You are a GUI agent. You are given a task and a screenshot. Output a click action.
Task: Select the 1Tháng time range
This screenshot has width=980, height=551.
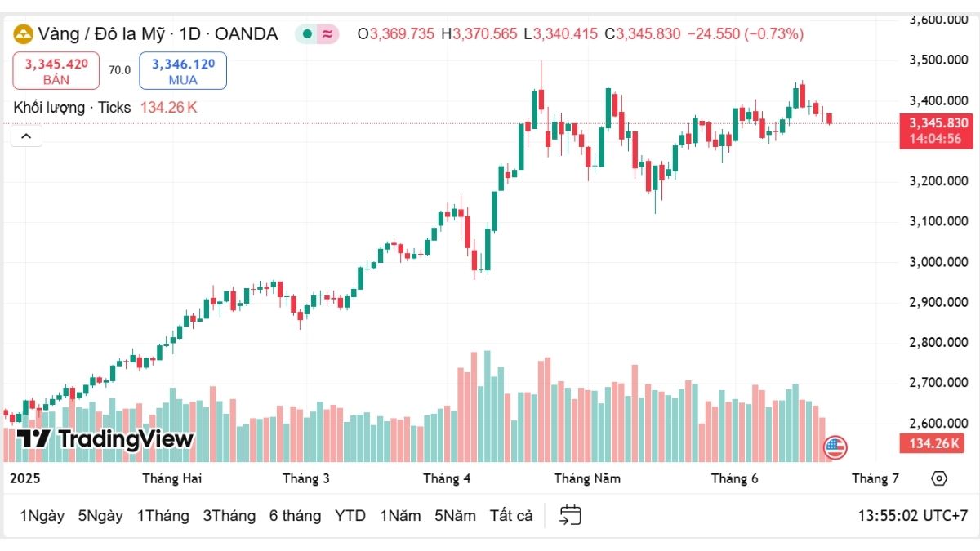pyautogui.click(x=163, y=516)
